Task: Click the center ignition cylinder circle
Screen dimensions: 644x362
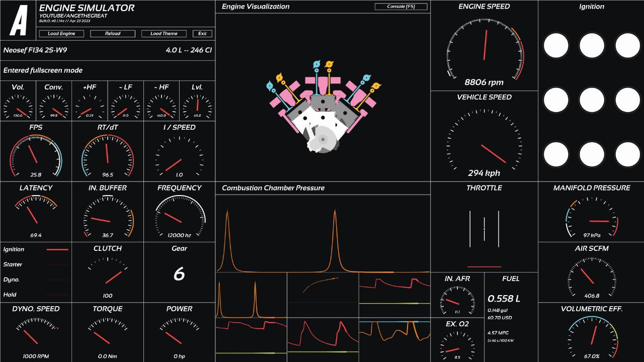Action: (592, 100)
